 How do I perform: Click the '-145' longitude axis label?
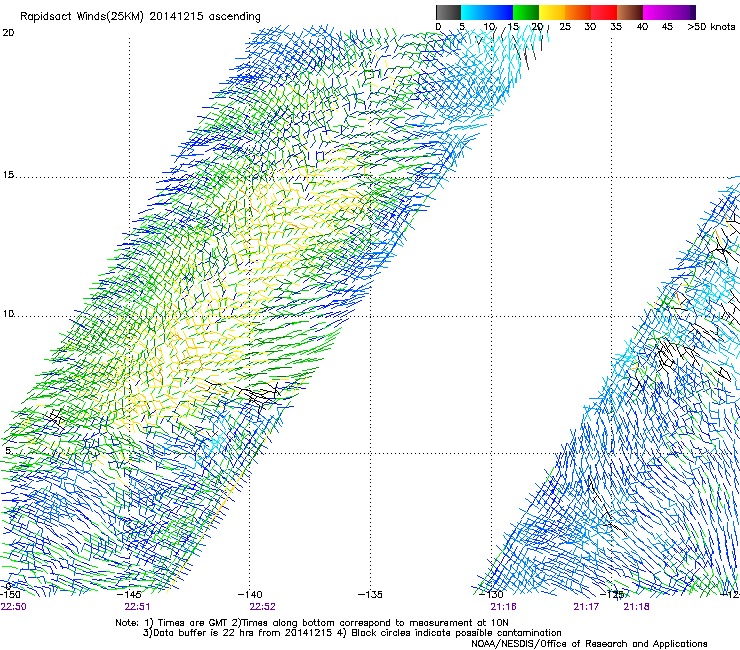click(129, 595)
